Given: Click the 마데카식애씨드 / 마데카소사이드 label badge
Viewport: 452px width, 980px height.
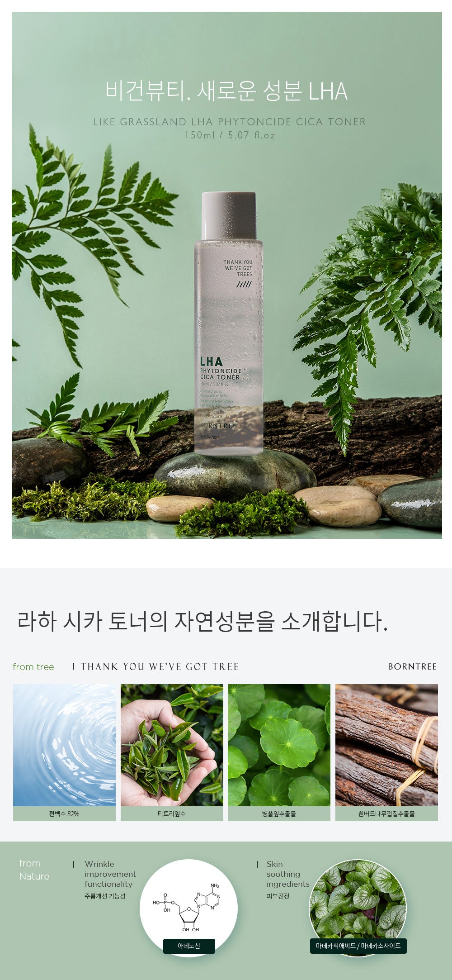Looking at the screenshot, I should (x=358, y=946).
